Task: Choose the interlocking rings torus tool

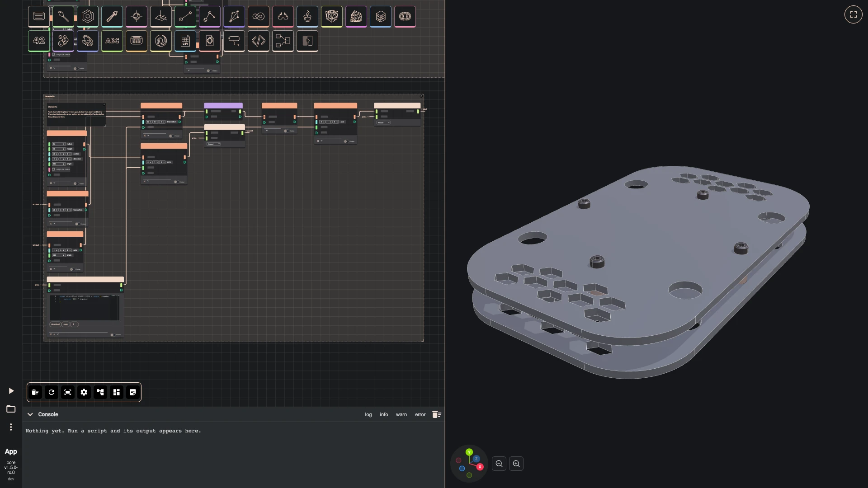Action: coord(405,16)
